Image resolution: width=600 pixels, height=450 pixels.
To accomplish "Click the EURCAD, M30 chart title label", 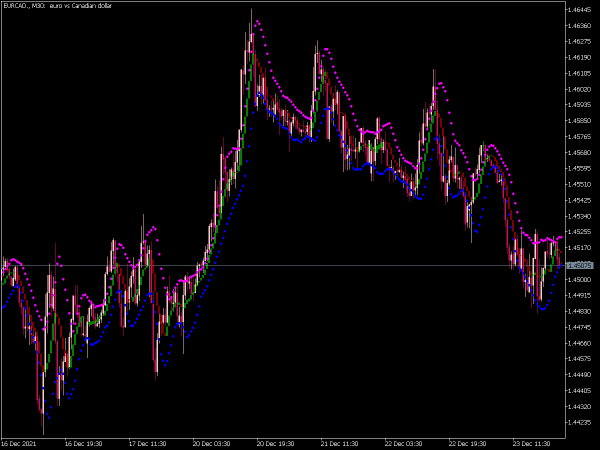I will (x=55, y=7).
